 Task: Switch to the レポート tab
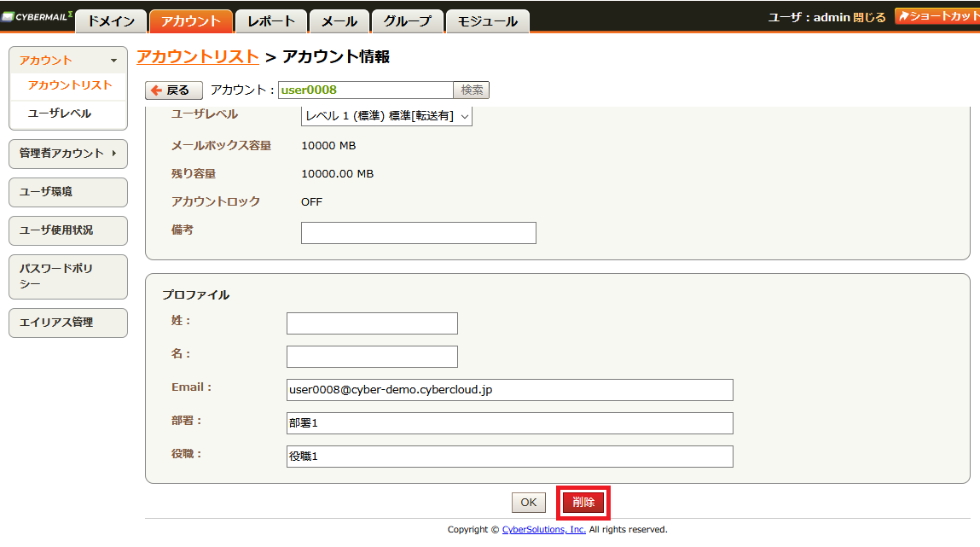tap(271, 21)
